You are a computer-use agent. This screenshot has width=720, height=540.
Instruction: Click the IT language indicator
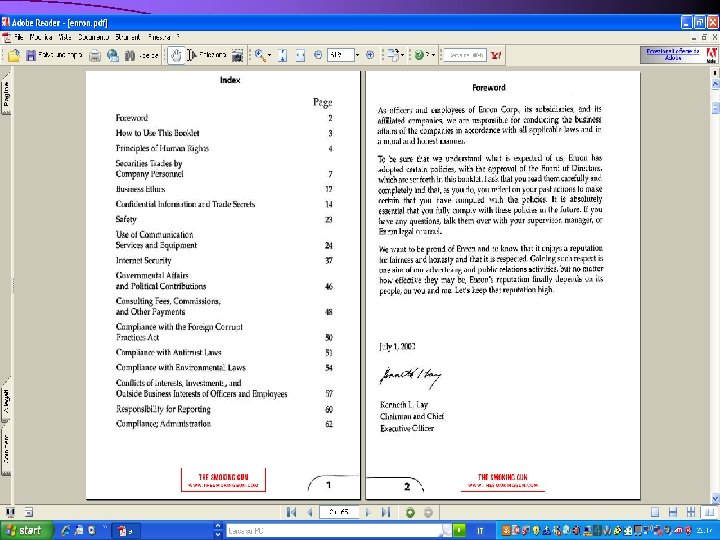[x=480, y=531]
